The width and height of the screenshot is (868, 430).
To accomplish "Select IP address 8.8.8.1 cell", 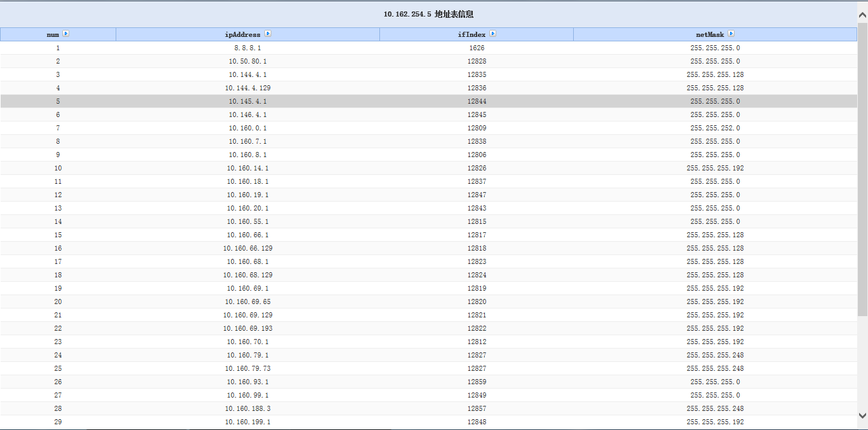I will [248, 48].
